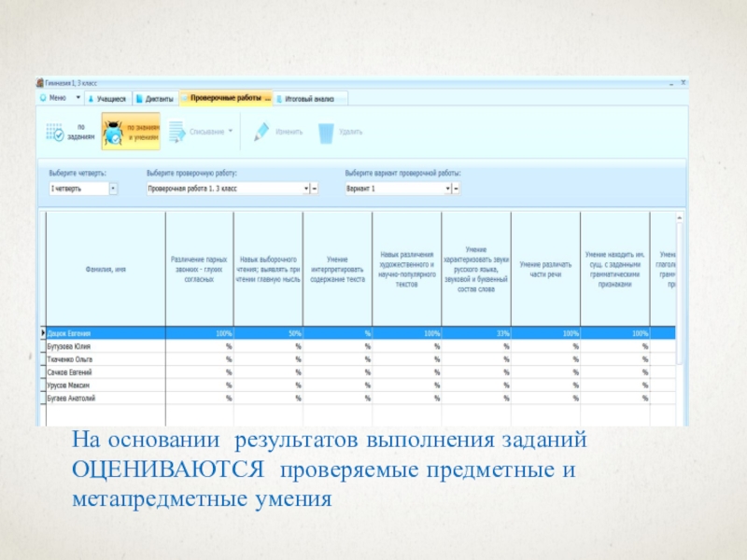Minimize the Гимназия window
This screenshot has width=747, height=560.
(671, 83)
